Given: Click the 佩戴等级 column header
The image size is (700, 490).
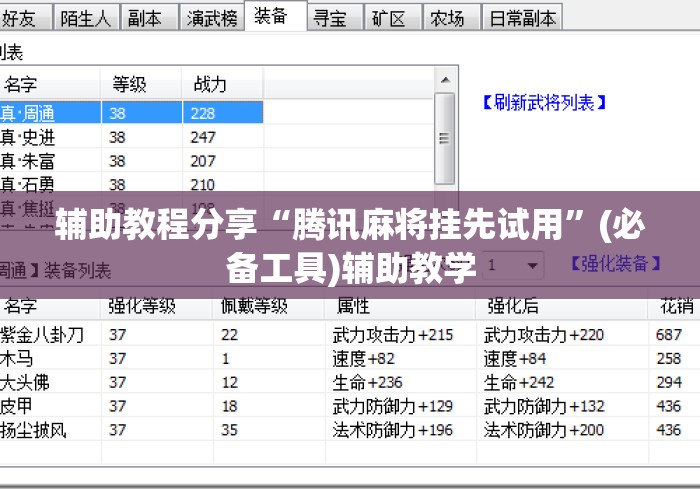Looking at the screenshot, I should coord(269,307).
